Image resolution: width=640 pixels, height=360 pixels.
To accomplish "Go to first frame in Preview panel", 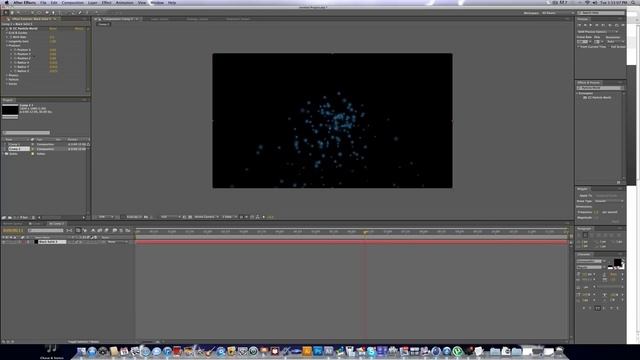I will [x=579, y=25].
